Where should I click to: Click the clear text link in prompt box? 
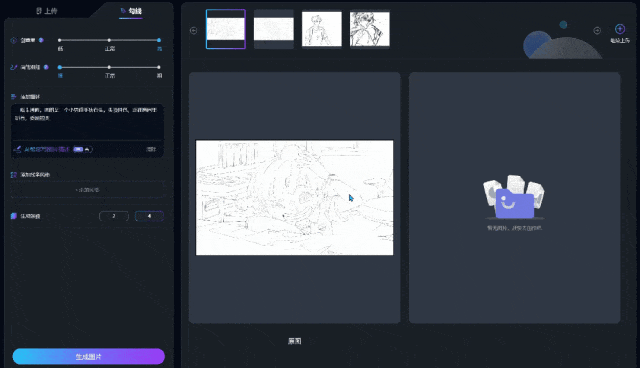pos(151,149)
